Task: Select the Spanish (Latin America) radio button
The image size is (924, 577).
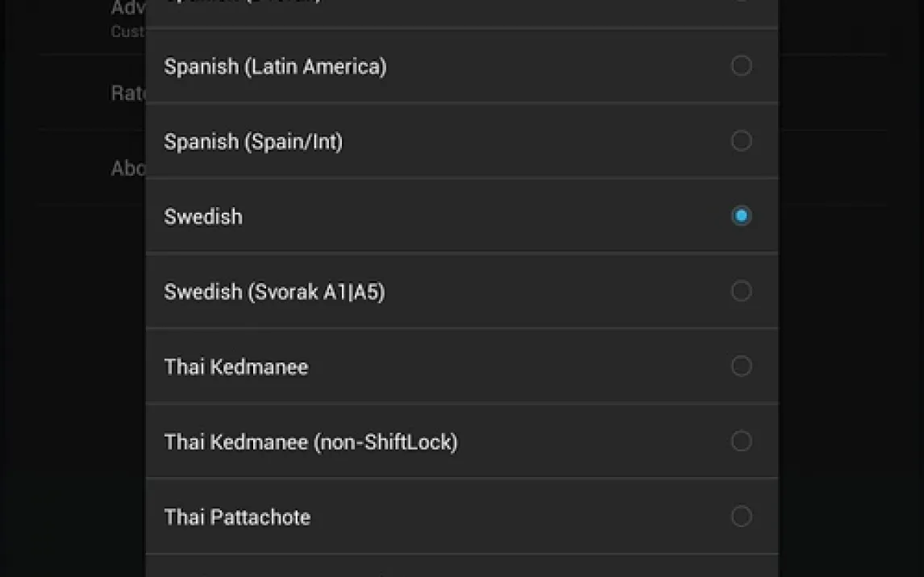Action: (741, 65)
